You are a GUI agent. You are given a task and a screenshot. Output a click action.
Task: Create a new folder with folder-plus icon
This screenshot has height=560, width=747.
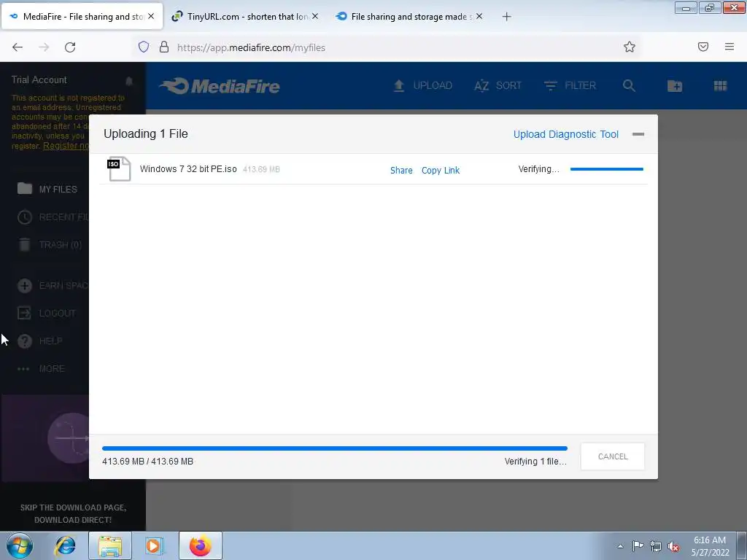[x=675, y=86]
